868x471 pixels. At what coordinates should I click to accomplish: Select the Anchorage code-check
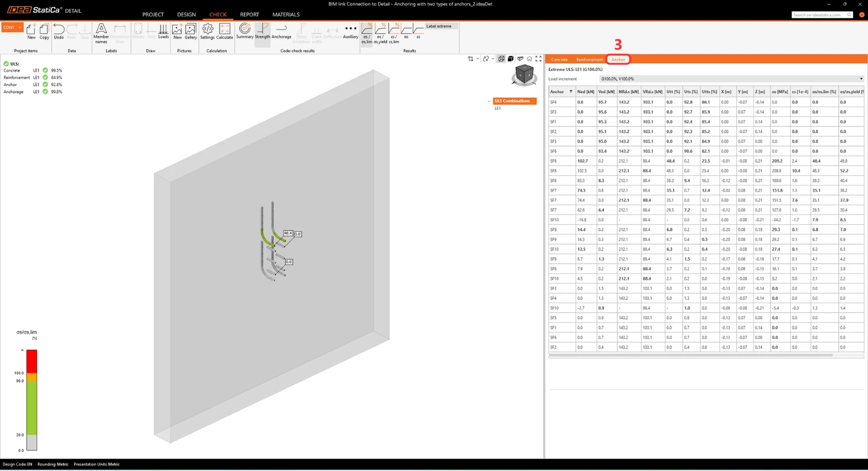pos(281,31)
